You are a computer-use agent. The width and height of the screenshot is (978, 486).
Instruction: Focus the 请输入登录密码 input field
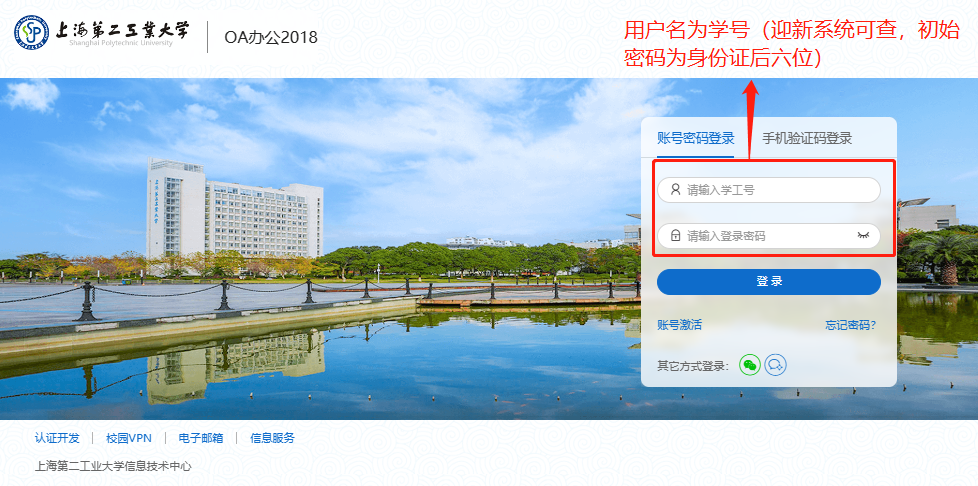tap(768, 236)
